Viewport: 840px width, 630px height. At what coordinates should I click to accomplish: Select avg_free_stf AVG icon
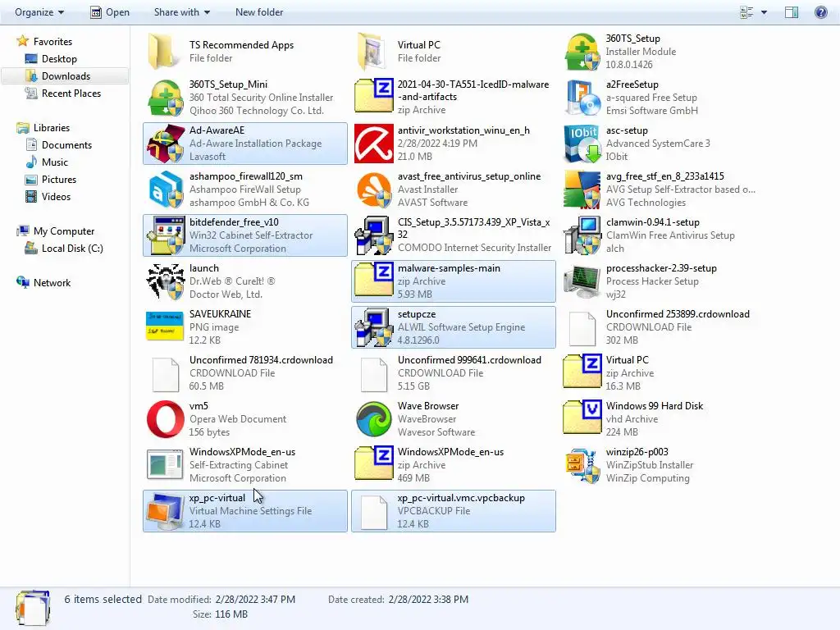coord(582,189)
